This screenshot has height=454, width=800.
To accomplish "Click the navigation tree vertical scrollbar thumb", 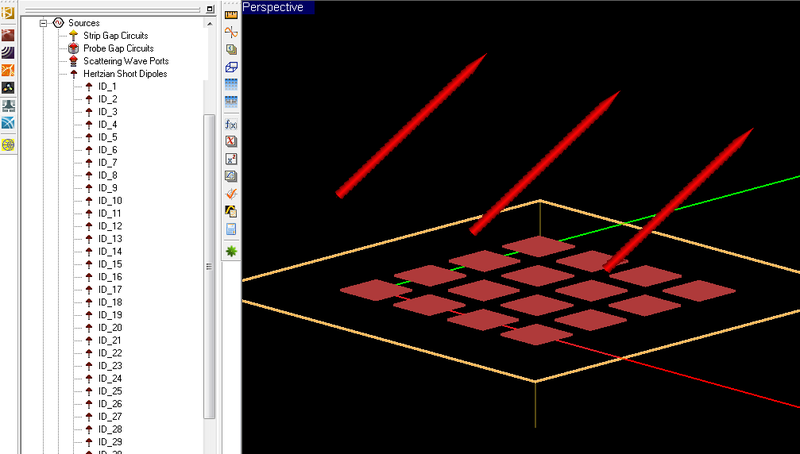I will click(209, 266).
